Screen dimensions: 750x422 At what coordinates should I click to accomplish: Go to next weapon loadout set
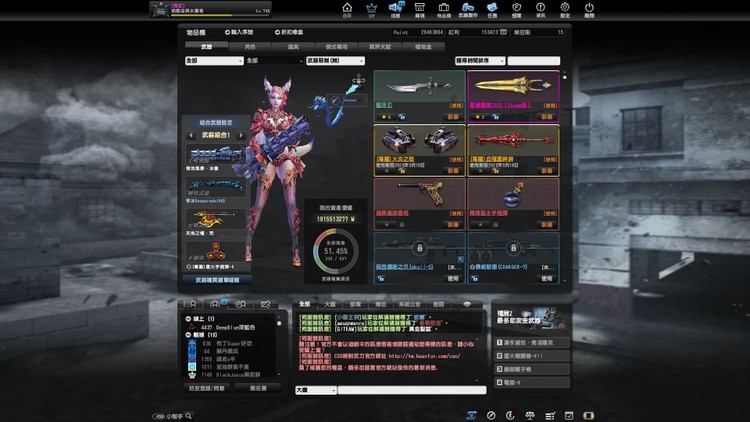[241, 135]
